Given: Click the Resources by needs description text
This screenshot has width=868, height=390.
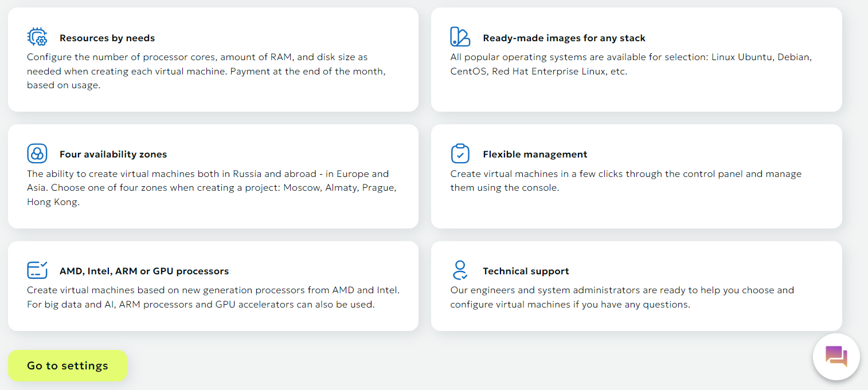Looking at the screenshot, I should (206, 71).
